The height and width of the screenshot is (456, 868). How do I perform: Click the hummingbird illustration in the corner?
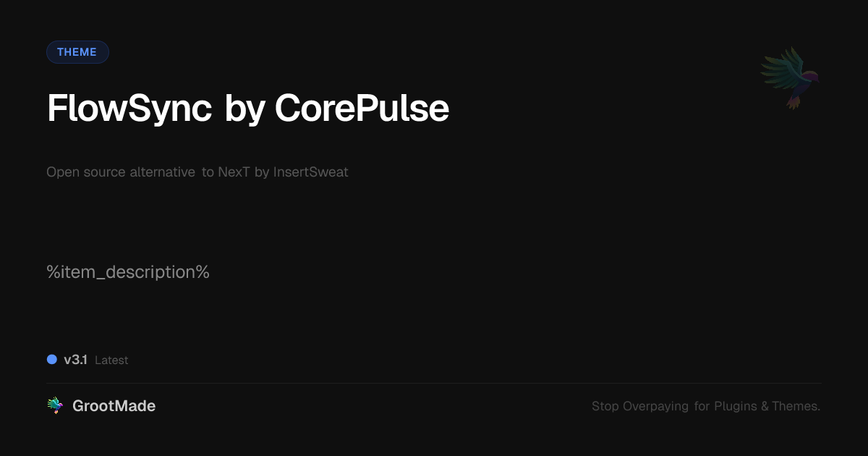click(790, 77)
